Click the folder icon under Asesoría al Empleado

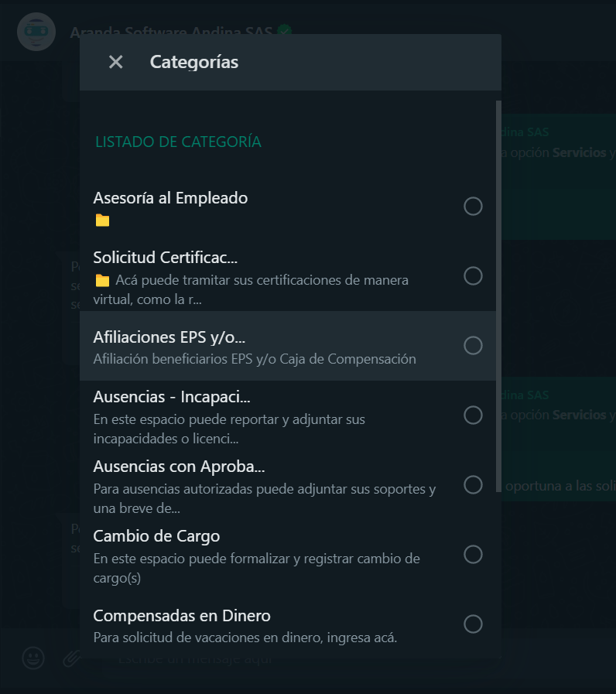coord(102,221)
